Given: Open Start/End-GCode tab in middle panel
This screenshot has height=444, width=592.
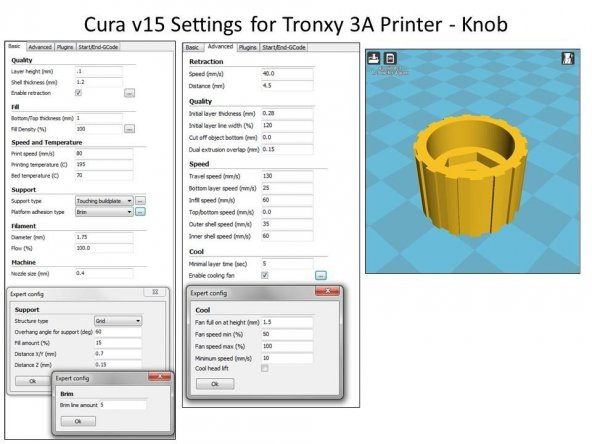Looking at the screenshot, I should click(284, 48).
